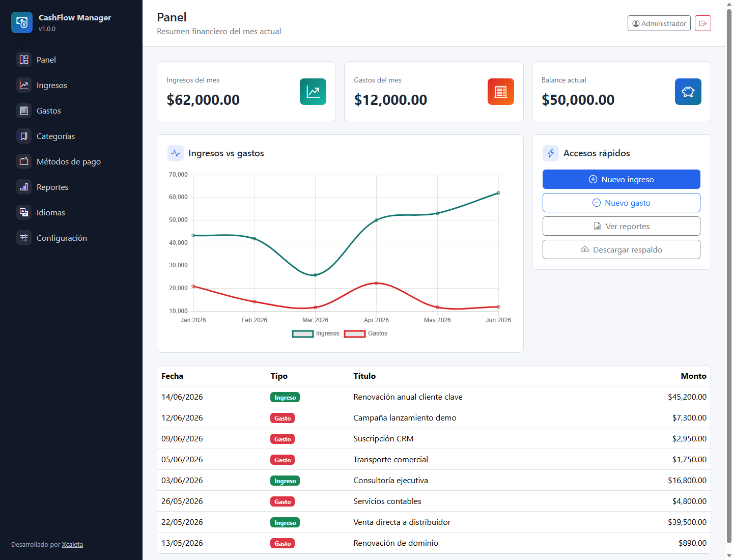
Task: Click the Gasto badge for Servicios contables
Action: [283, 502]
